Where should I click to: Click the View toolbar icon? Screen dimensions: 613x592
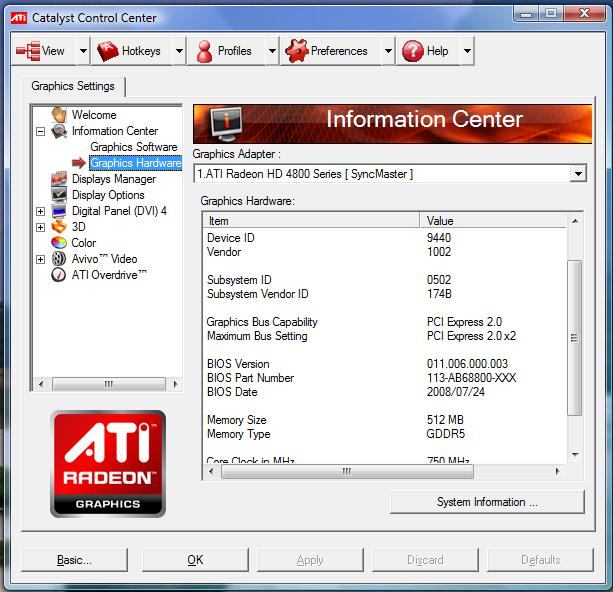28,51
